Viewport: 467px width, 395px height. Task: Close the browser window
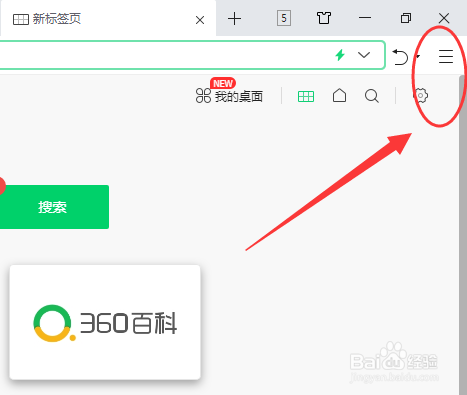tap(444, 18)
